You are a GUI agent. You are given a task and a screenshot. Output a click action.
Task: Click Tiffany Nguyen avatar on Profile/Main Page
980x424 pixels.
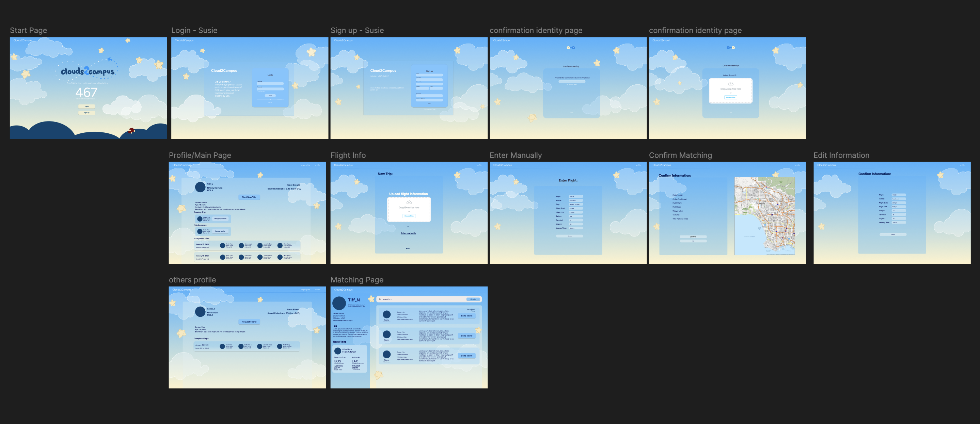pyautogui.click(x=200, y=187)
